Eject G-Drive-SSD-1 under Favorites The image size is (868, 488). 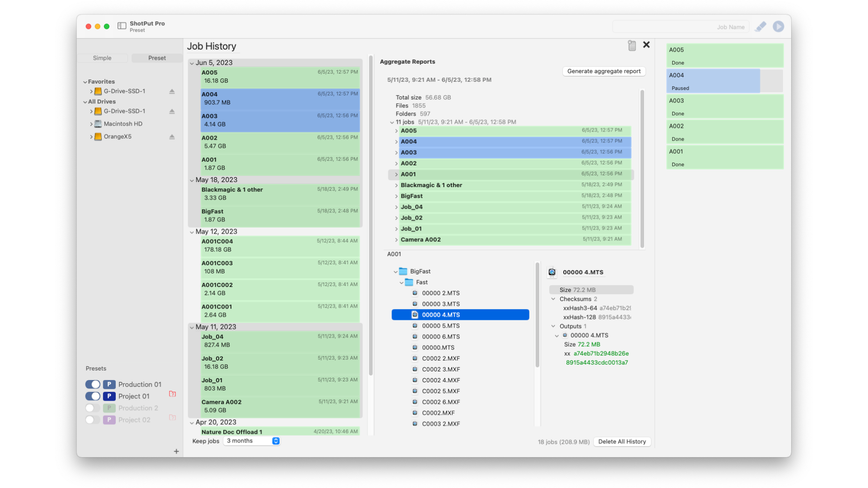click(x=172, y=91)
